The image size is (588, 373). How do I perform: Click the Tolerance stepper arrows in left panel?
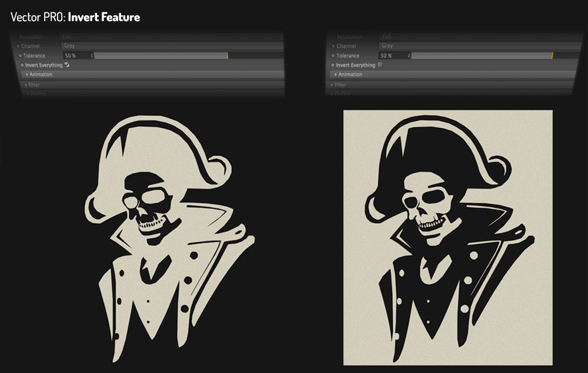pos(92,55)
